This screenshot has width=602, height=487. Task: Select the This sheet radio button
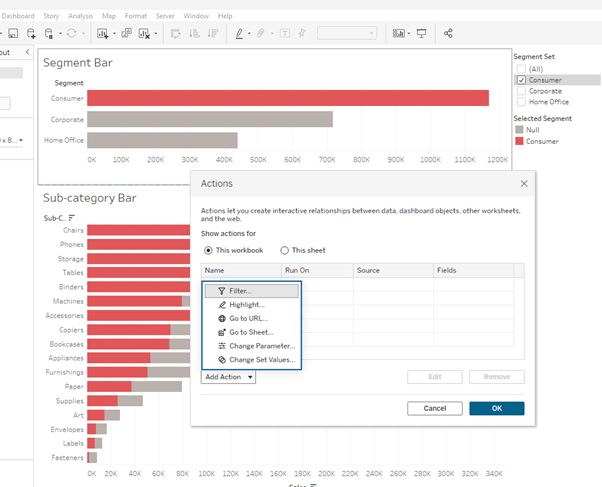[x=285, y=250]
